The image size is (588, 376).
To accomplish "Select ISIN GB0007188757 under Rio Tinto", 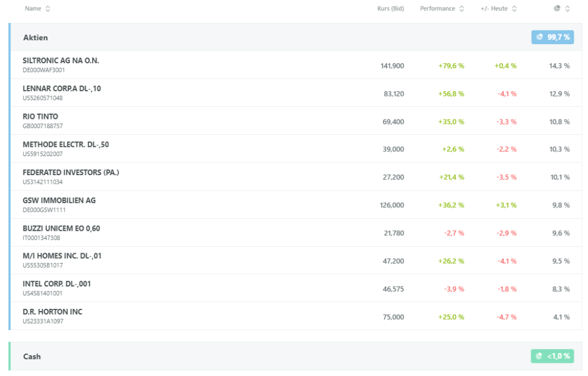I will pos(42,126).
